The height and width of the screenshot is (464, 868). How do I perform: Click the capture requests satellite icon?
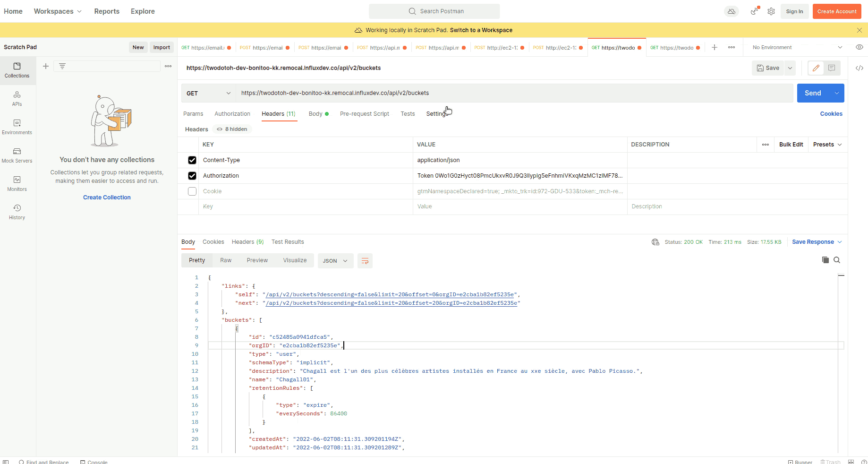[x=755, y=11]
